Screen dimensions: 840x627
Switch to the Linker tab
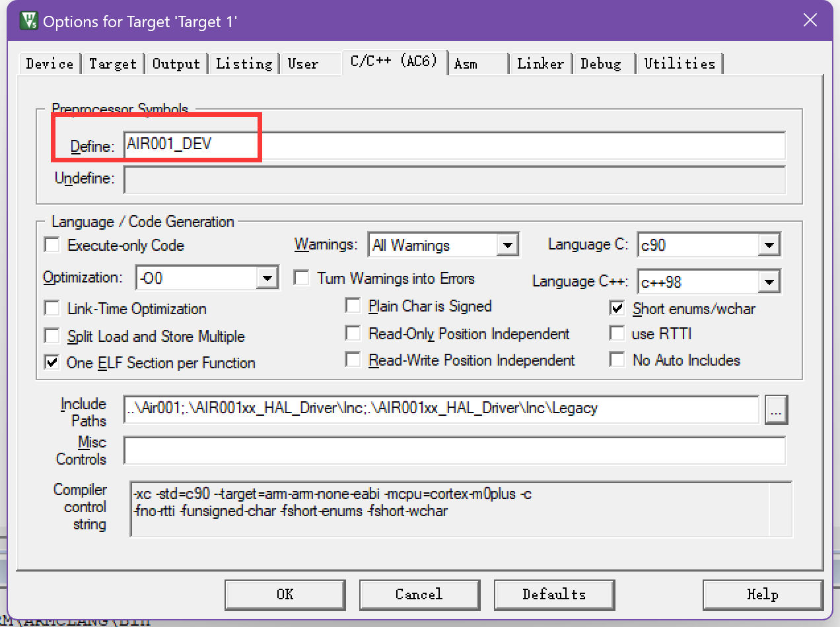(x=540, y=64)
